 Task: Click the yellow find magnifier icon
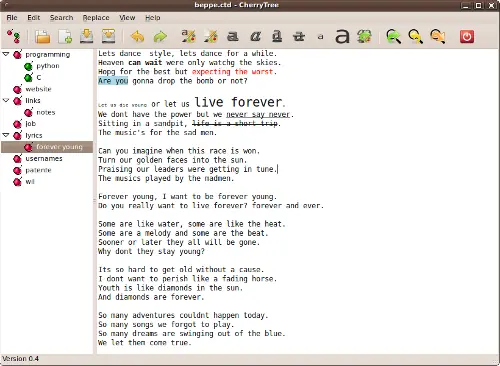tap(416, 36)
